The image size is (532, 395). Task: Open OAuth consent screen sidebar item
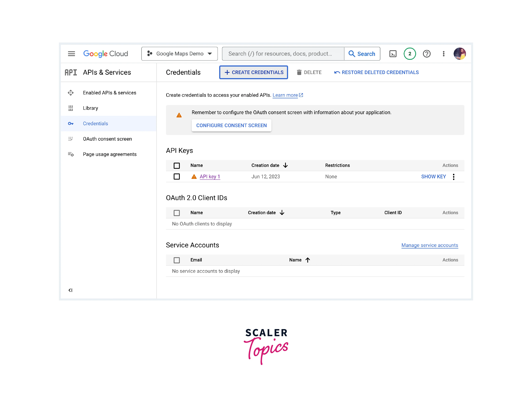tap(107, 139)
